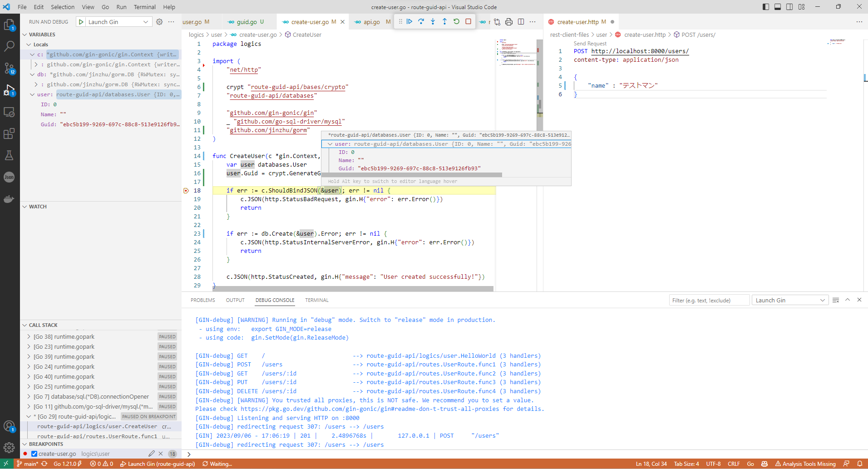Open Source Control view
Image resolution: width=868 pixels, height=469 pixels.
coord(9,68)
